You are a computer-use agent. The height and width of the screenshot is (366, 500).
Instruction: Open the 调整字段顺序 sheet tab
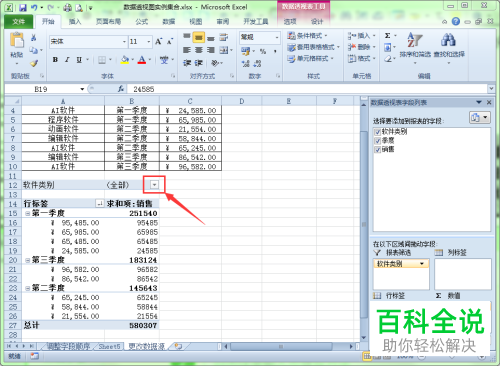68,347
